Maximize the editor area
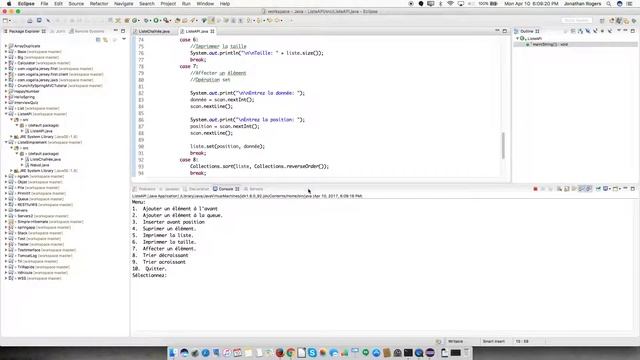This screenshot has height=360, width=640. coord(505,31)
